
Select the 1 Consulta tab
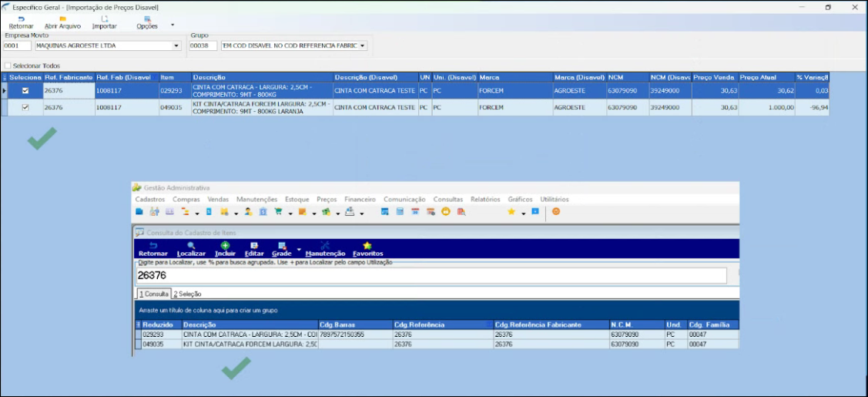[153, 294]
